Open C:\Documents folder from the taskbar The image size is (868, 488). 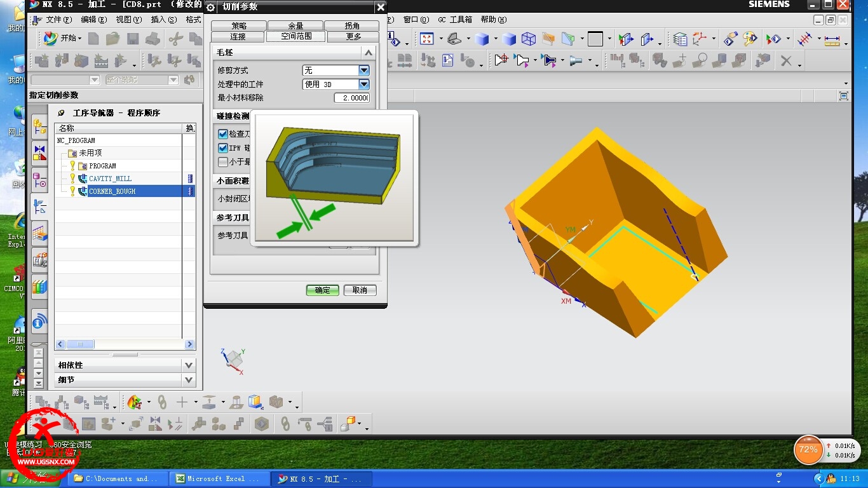[118, 478]
